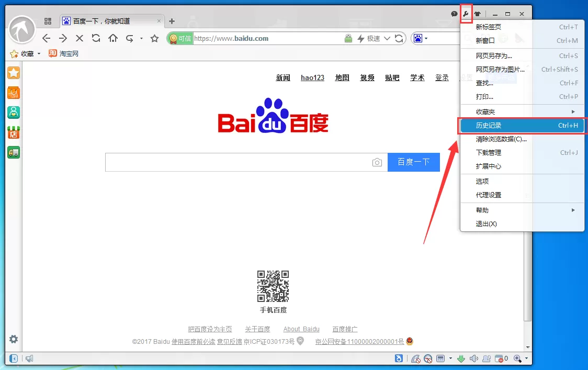
Task: Click the T-shirt skin icon
Action: click(x=478, y=14)
